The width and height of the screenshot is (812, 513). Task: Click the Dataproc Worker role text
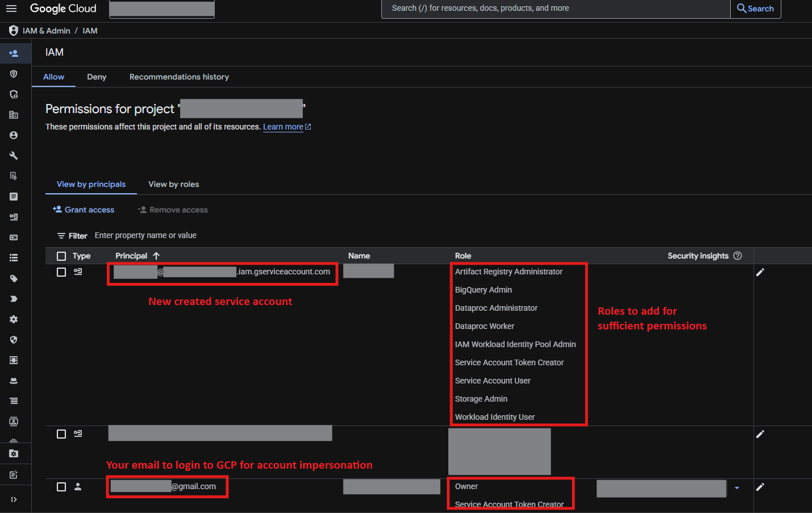[x=485, y=326]
